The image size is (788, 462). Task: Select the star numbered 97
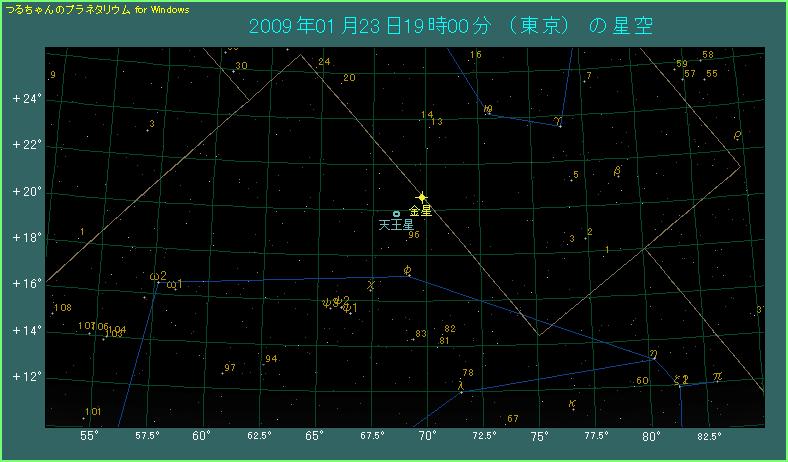click(230, 368)
